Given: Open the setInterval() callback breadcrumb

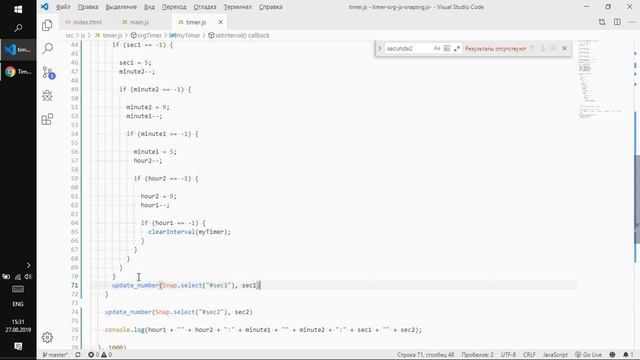Looking at the screenshot, I should point(239,36).
